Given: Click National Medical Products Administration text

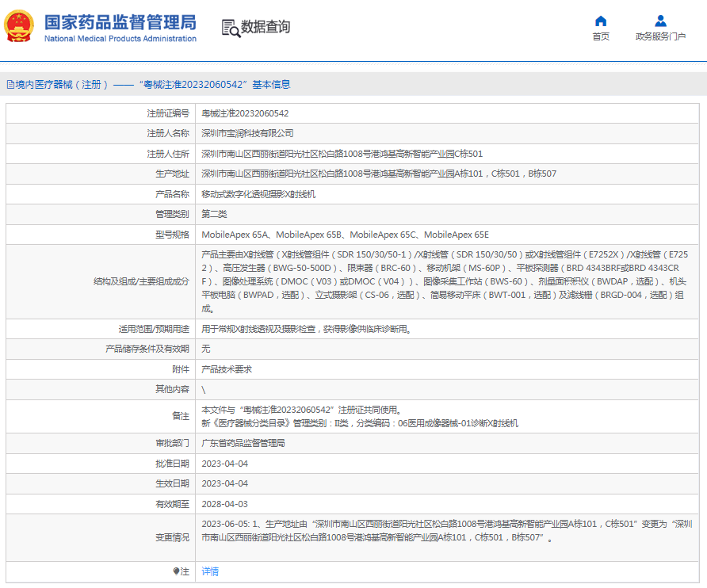Looking at the screenshot, I should click(x=120, y=39).
